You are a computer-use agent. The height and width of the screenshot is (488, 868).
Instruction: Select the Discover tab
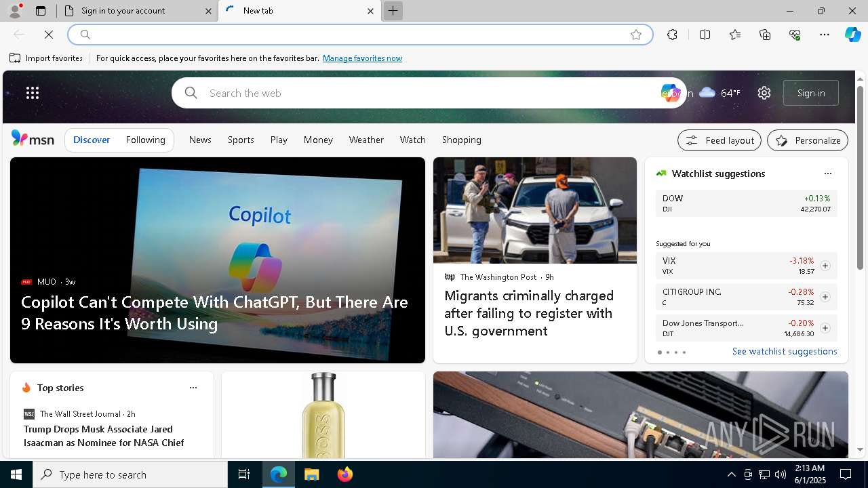click(x=92, y=140)
